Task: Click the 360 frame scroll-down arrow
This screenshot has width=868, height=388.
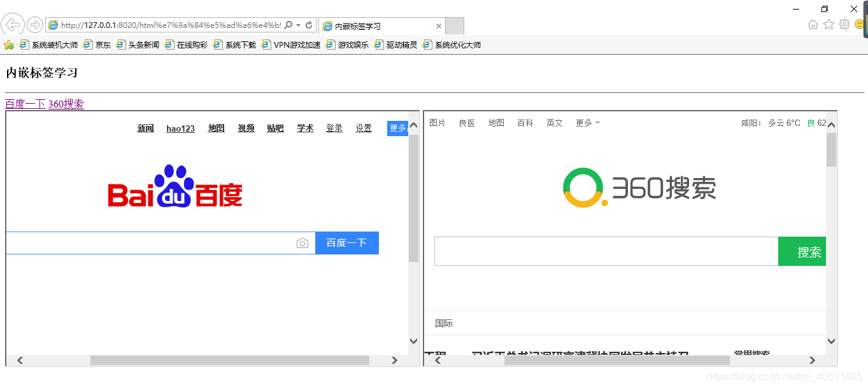Action: [x=831, y=342]
